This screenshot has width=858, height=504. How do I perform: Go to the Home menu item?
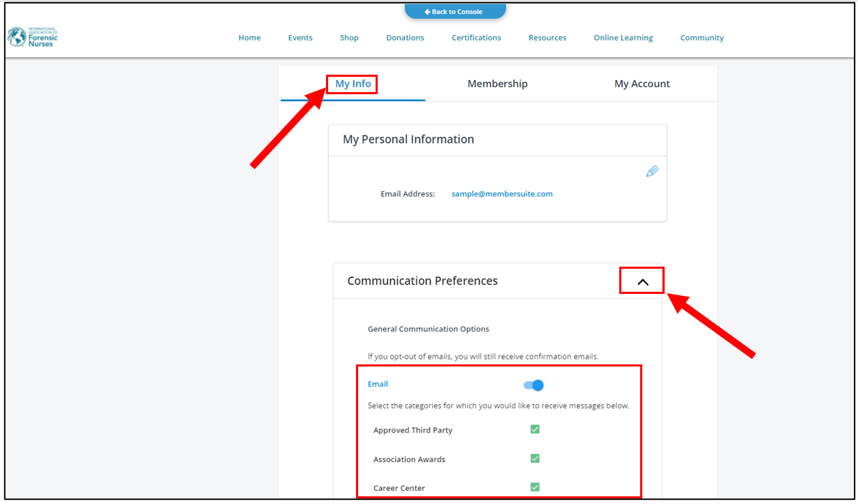point(249,38)
